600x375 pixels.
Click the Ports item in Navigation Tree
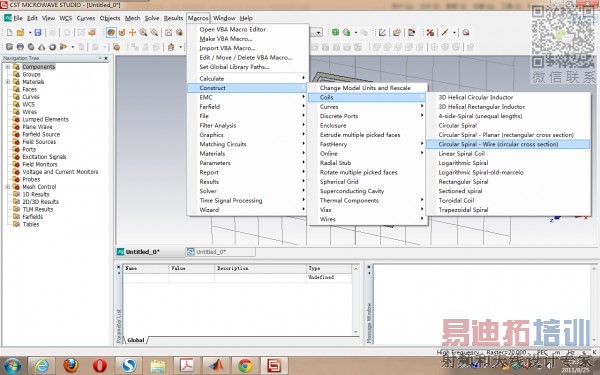coord(29,149)
